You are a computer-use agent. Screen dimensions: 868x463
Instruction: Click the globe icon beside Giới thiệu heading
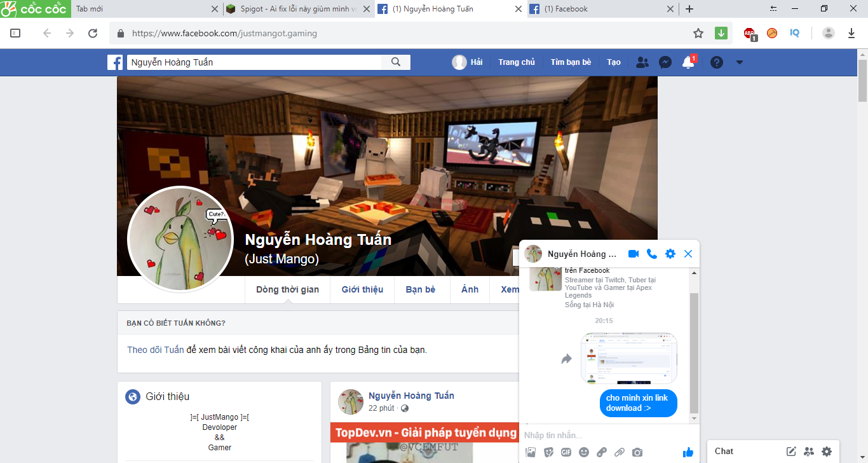(133, 397)
